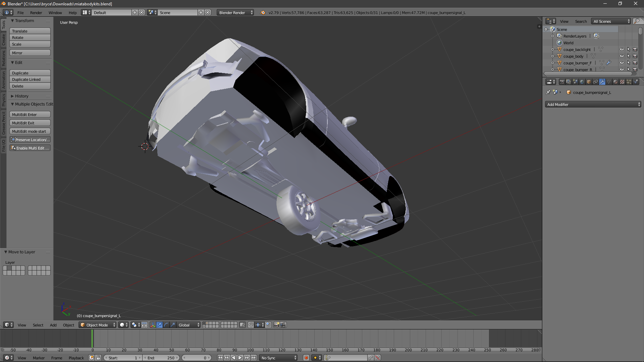Open the Render menu
Image resolution: width=644 pixels, height=362 pixels.
click(36, 13)
